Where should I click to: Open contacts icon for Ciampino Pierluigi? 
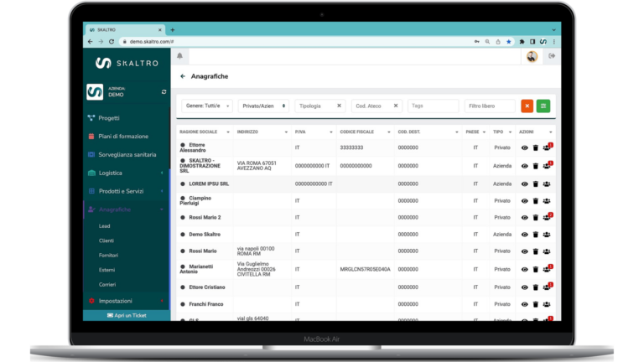pyautogui.click(x=547, y=201)
